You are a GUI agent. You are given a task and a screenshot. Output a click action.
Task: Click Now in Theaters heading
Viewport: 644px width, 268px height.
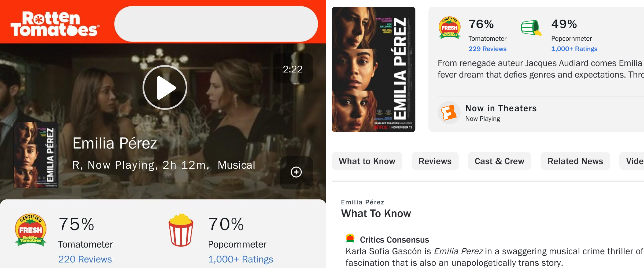click(501, 108)
